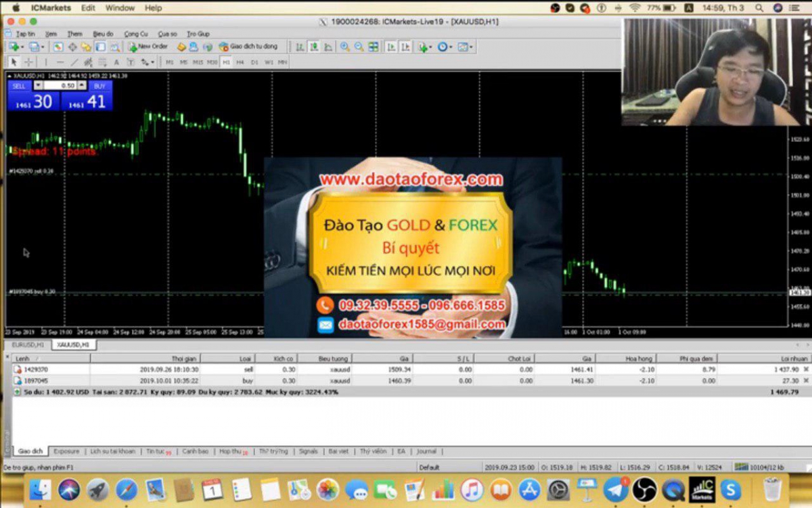Viewport: 812px width, 508px height.
Task: Open Telegram from the Dock
Action: [x=615, y=489]
